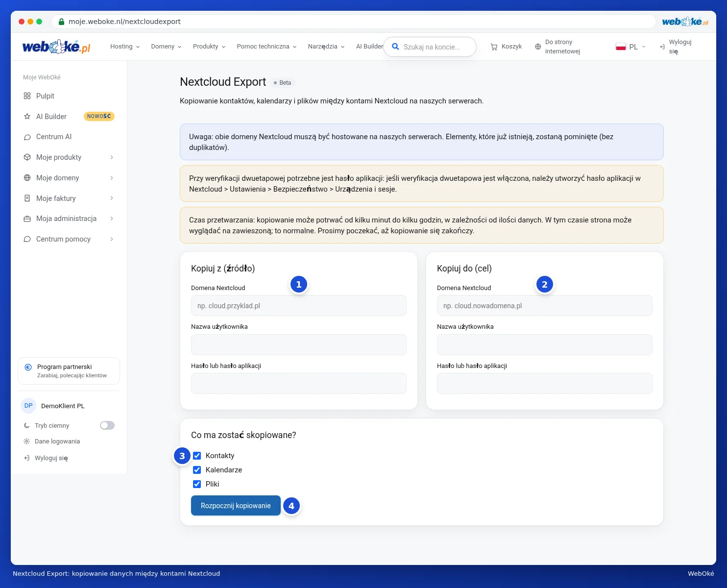Open the Pomoc techniczna menu
This screenshot has width=727, height=588.
pos(267,47)
